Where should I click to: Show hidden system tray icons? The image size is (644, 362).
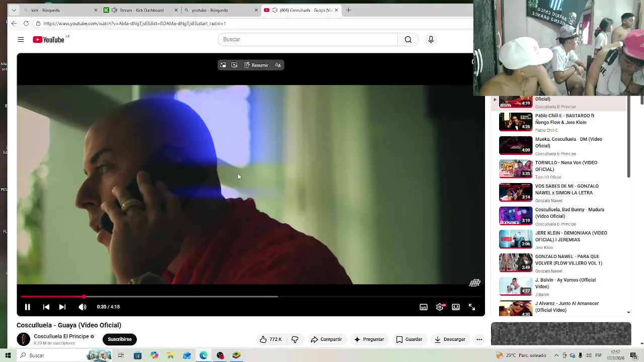pos(556,355)
